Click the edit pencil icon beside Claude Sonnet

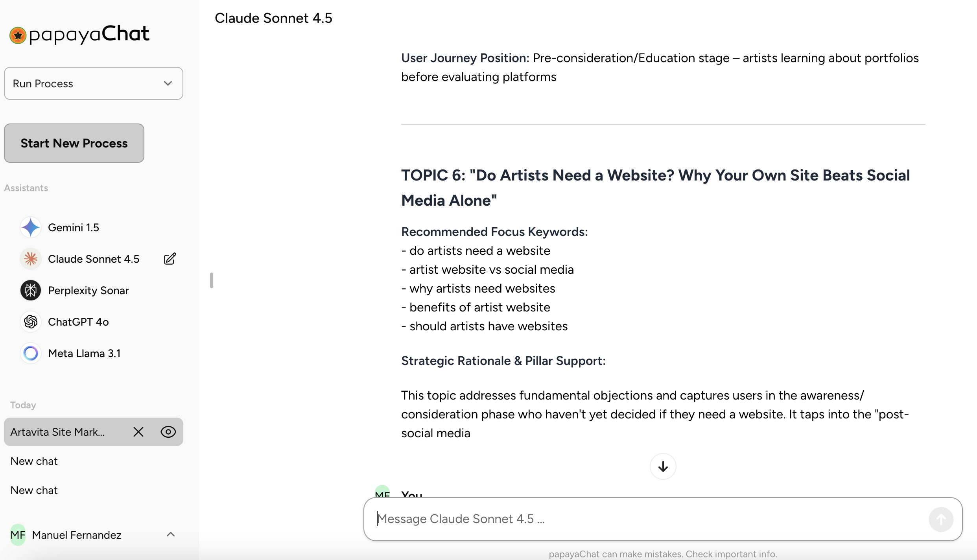coord(170,259)
